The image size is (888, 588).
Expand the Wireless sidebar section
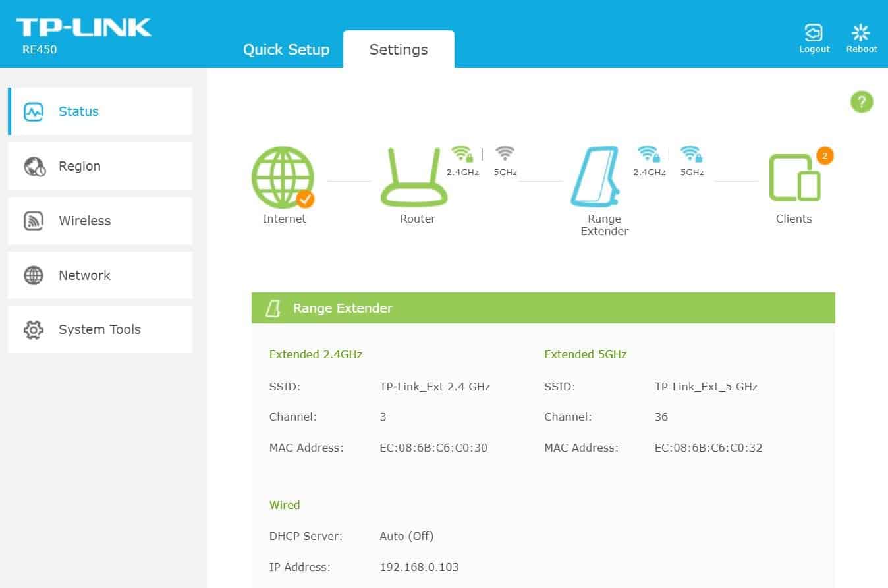100,221
